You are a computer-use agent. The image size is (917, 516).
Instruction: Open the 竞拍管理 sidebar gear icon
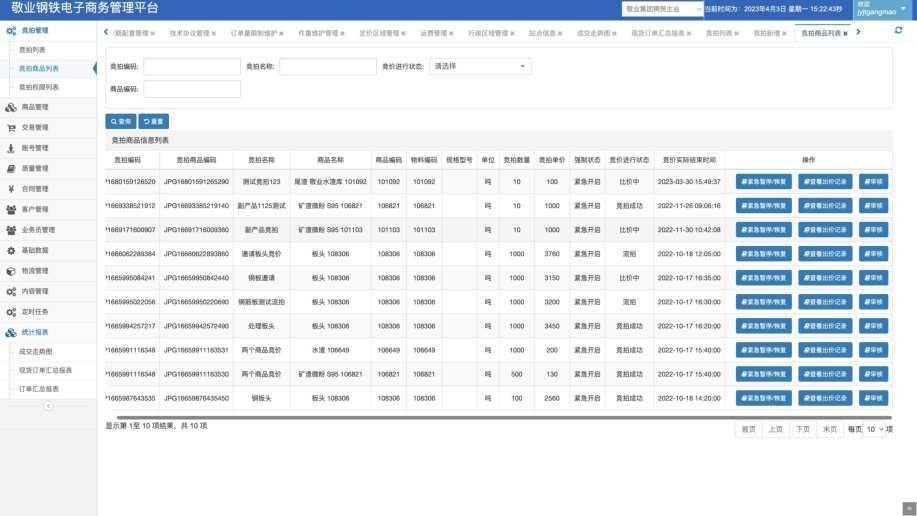click(x=11, y=30)
